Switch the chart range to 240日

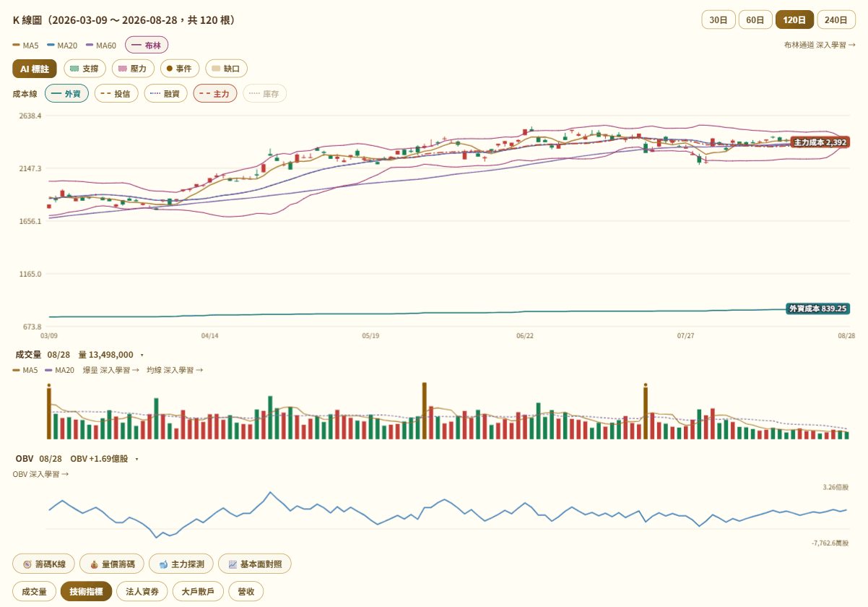click(836, 20)
